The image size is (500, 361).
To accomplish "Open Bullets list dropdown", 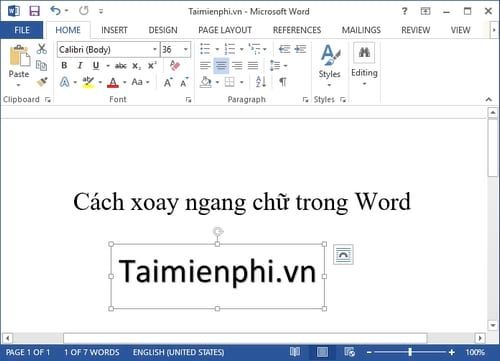I will click(x=217, y=49).
